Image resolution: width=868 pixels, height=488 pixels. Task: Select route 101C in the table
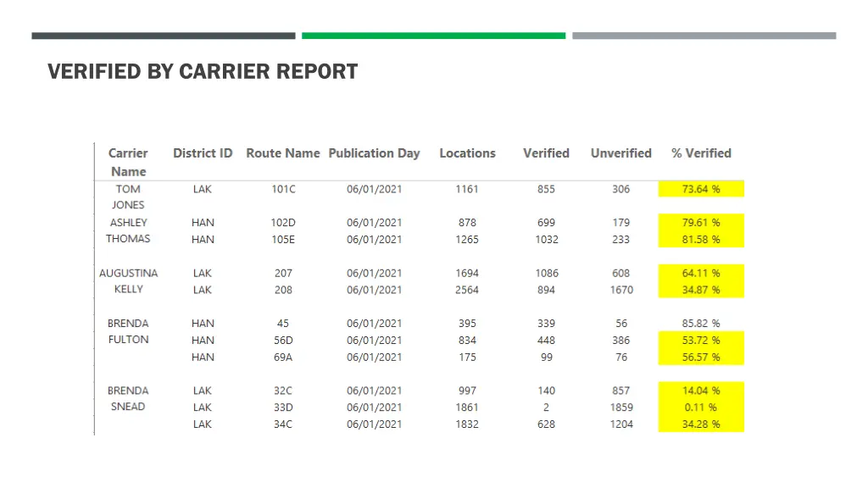tap(282, 189)
